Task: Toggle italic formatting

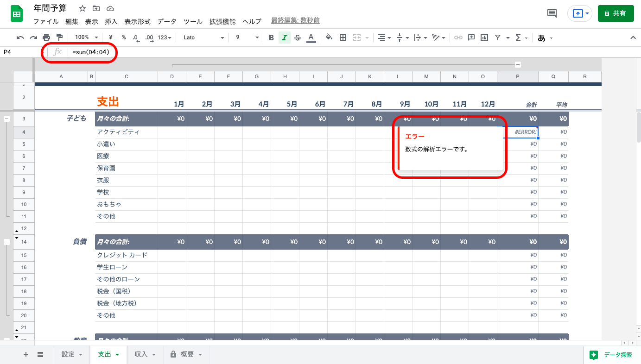Action: coord(285,38)
